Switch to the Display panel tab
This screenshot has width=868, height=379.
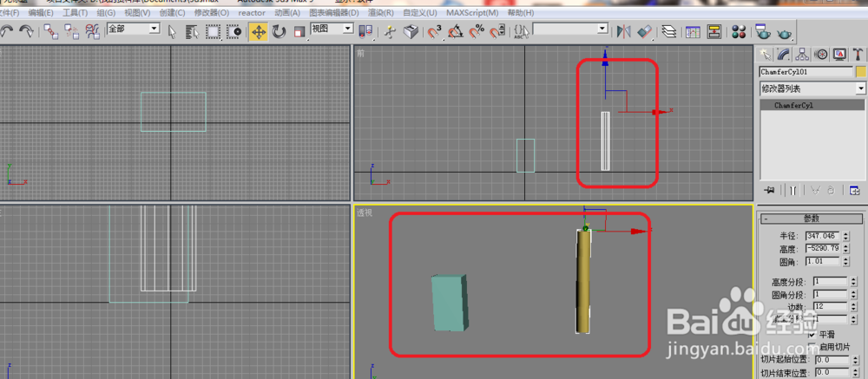point(839,54)
